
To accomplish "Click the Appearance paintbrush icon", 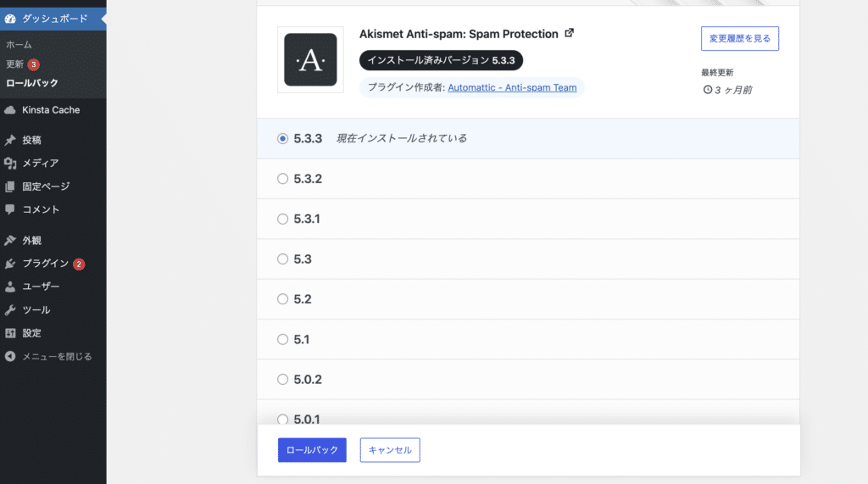I will pos(10,240).
